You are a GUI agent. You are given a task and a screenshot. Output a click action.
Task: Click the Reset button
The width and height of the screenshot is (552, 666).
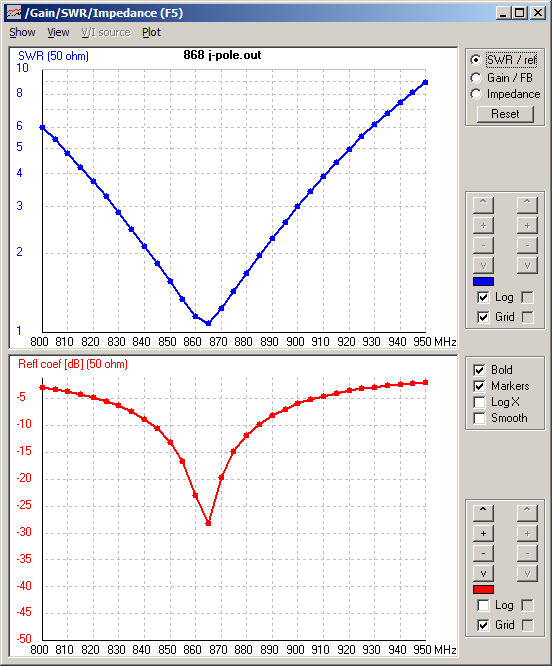coord(505,114)
